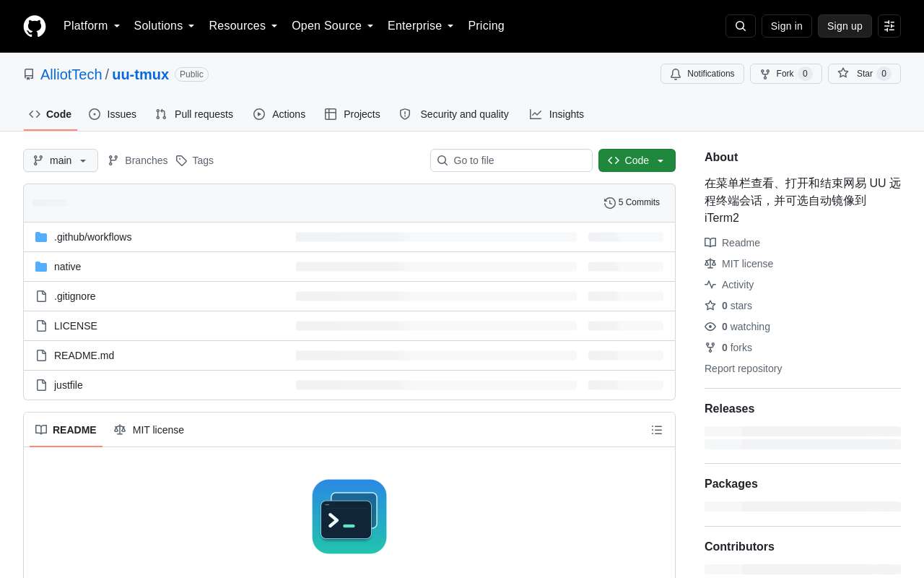Open the AlliotTech owner link

pos(71,74)
